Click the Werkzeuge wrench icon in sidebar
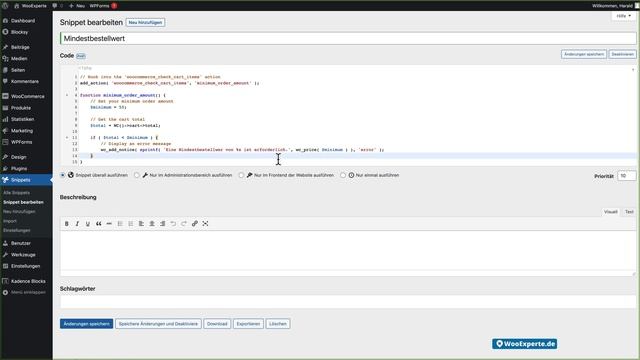 5,255
